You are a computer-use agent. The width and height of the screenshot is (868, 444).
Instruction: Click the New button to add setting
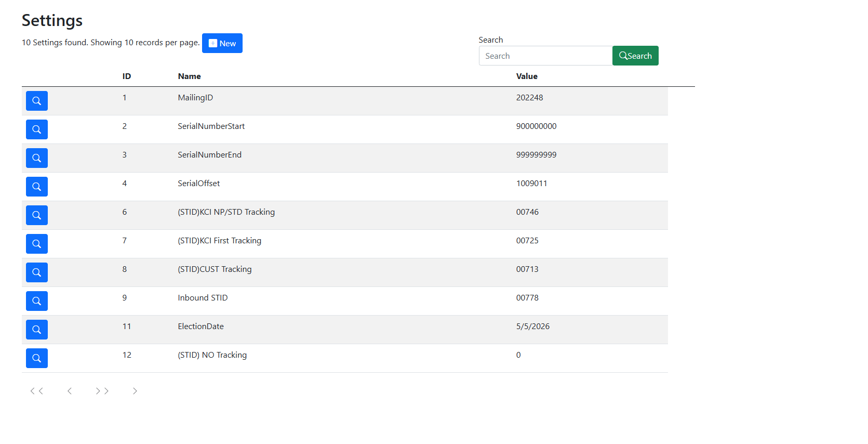222,43
